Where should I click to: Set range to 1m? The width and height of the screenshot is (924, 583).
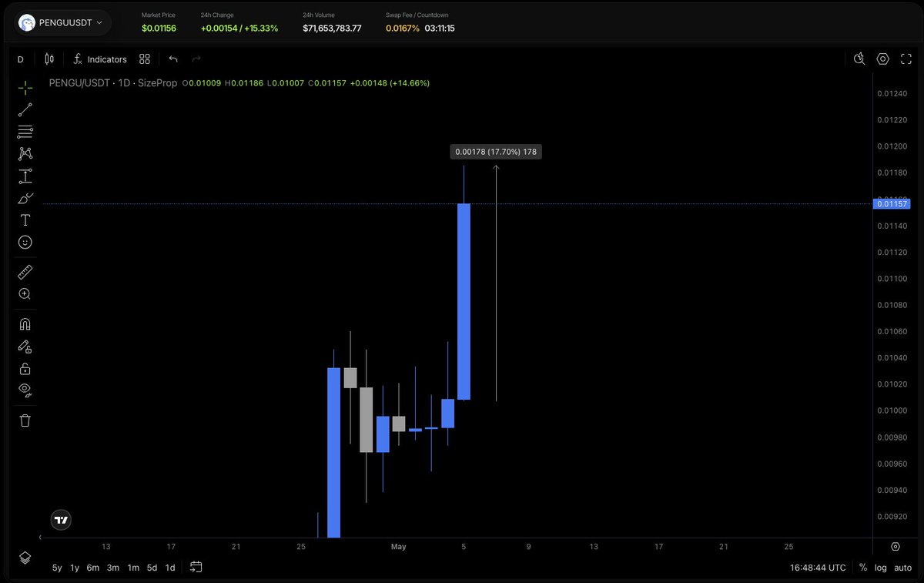click(x=133, y=568)
